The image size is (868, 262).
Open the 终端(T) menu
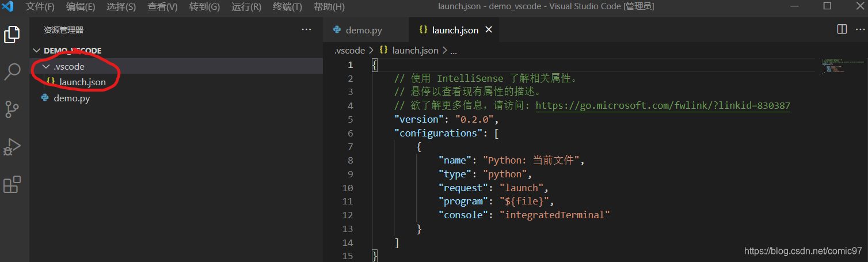(287, 7)
